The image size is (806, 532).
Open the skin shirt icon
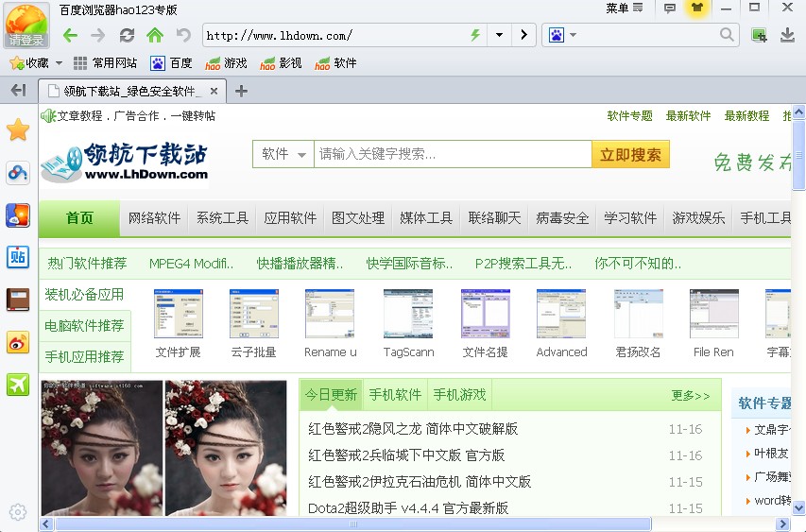pyautogui.click(x=697, y=8)
